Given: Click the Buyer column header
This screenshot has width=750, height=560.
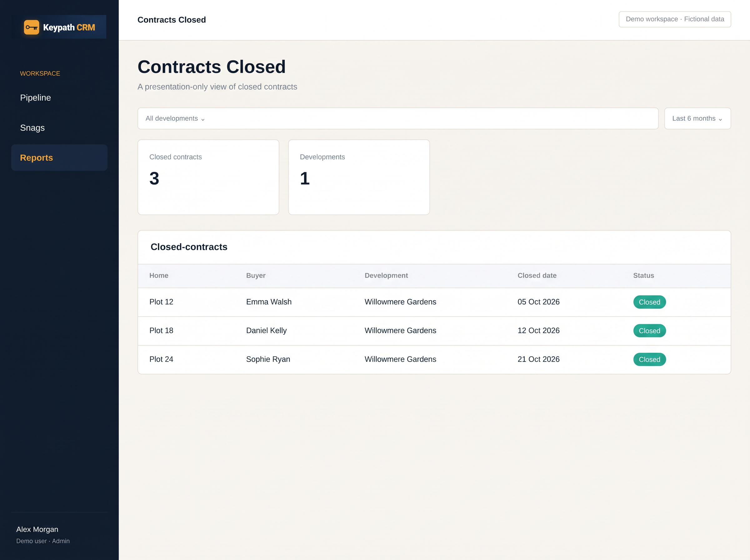Looking at the screenshot, I should [x=256, y=276].
